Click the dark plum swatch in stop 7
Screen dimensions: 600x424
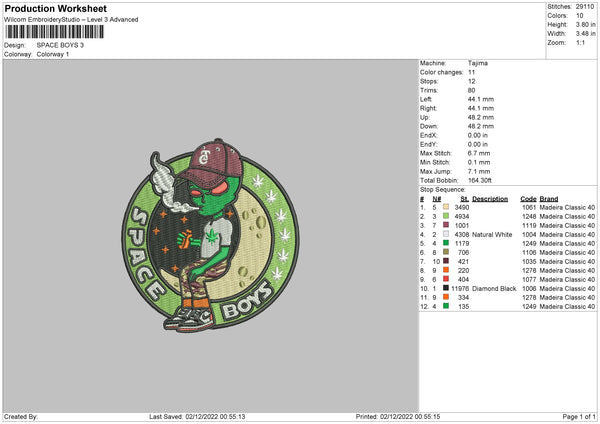(446, 261)
